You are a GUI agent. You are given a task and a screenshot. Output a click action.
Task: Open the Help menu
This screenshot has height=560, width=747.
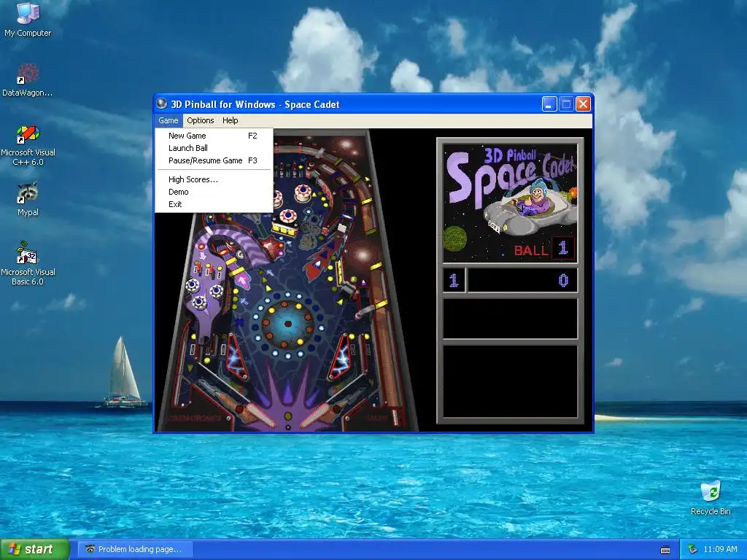pyautogui.click(x=230, y=120)
